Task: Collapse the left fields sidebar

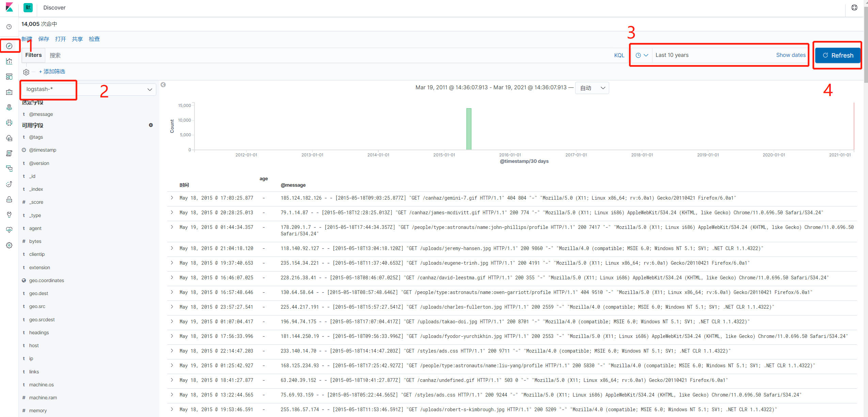Action: point(163,85)
